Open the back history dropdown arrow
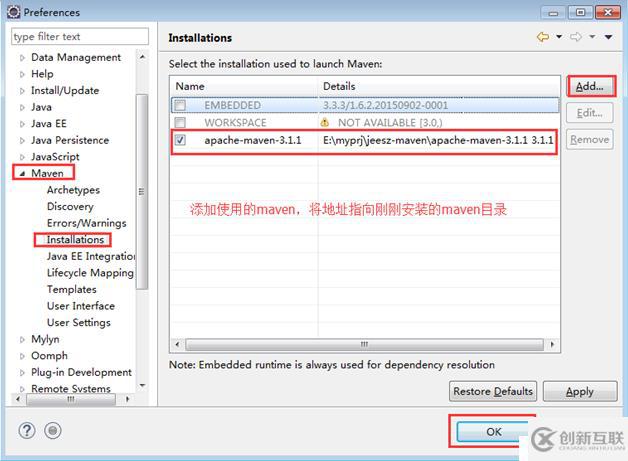The width and height of the screenshot is (628, 461). click(x=559, y=37)
